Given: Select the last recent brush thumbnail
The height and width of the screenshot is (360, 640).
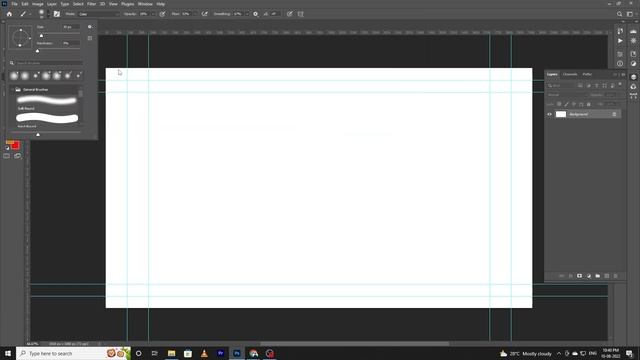Looking at the screenshot, I should [78, 76].
